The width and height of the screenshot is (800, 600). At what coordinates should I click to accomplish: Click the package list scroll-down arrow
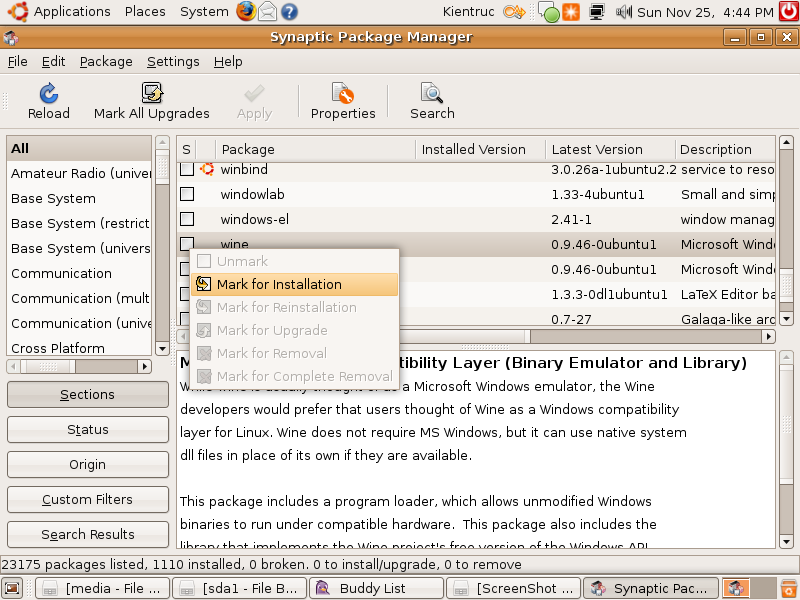point(786,318)
